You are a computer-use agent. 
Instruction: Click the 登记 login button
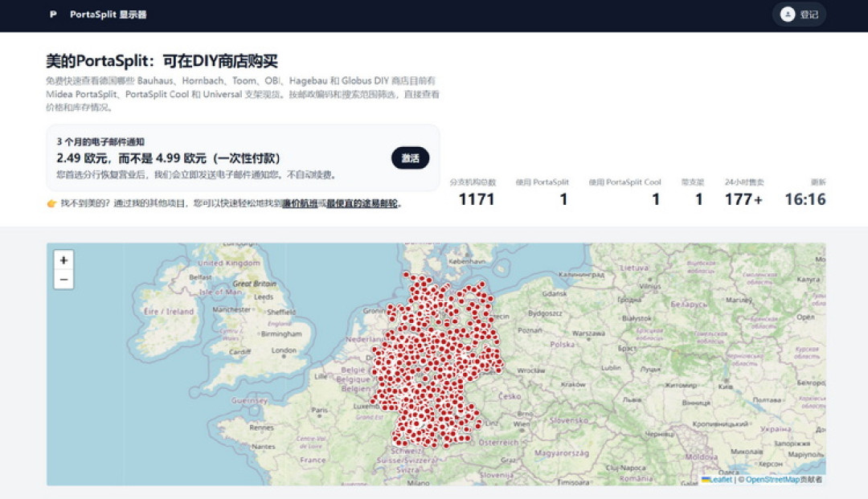coord(799,14)
